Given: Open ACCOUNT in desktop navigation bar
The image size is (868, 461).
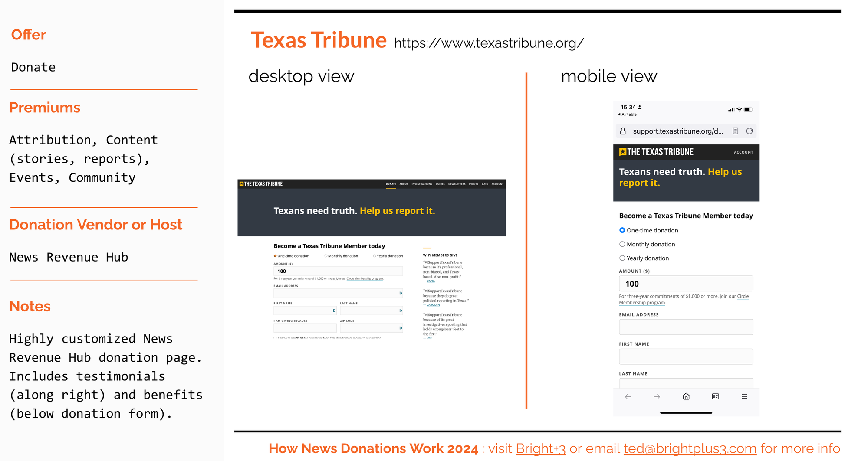Looking at the screenshot, I should click(498, 184).
